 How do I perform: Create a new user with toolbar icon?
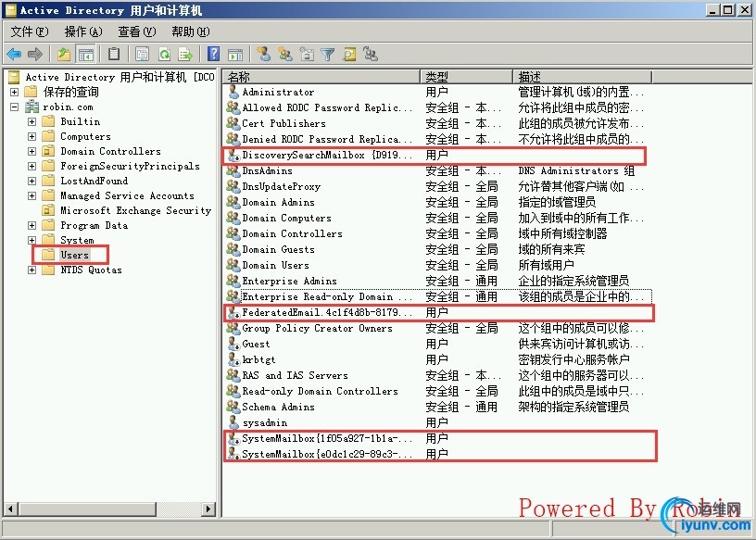point(264,54)
